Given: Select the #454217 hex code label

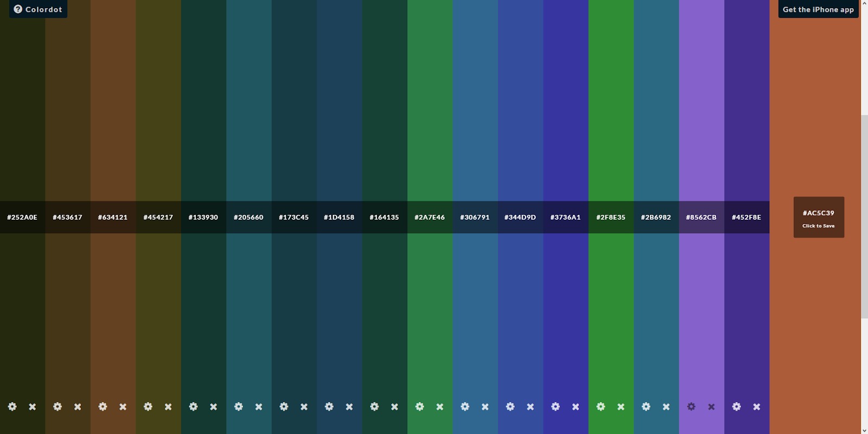Looking at the screenshot, I should pos(158,217).
